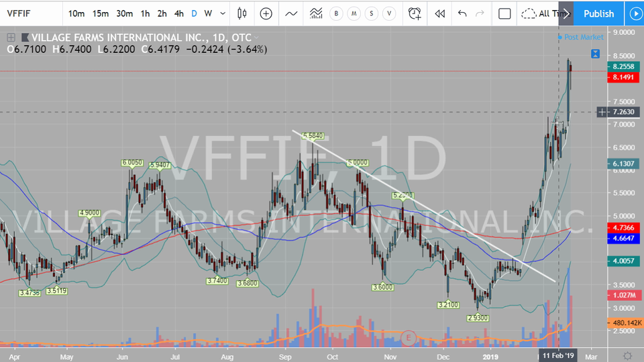
Task: Undo the last chart action
Action: pyautogui.click(x=462, y=13)
